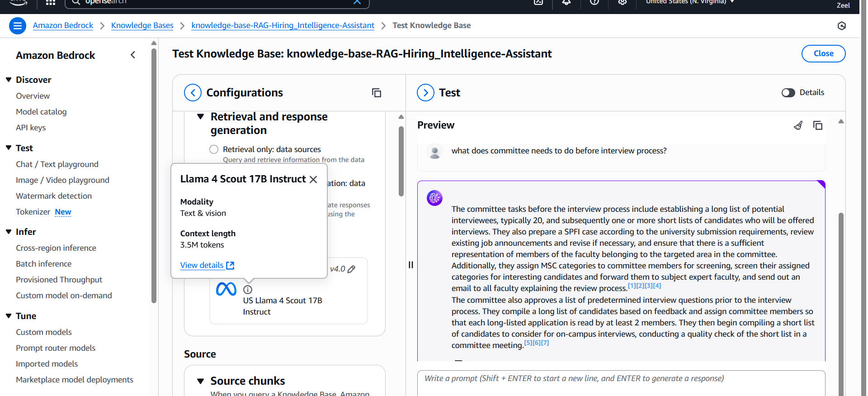Clear the preview with the broom icon
Image resolution: width=868 pixels, height=396 pixels.
[x=798, y=125]
